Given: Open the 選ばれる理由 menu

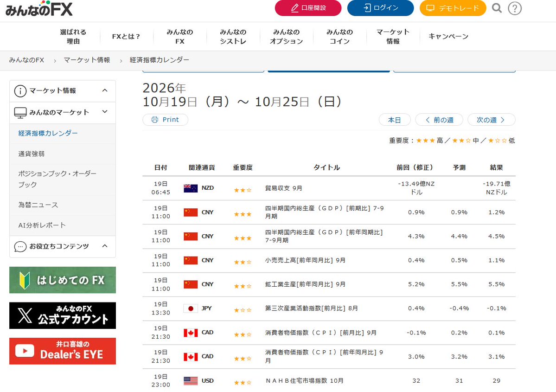Looking at the screenshot, I should click(x=73, y=37).
